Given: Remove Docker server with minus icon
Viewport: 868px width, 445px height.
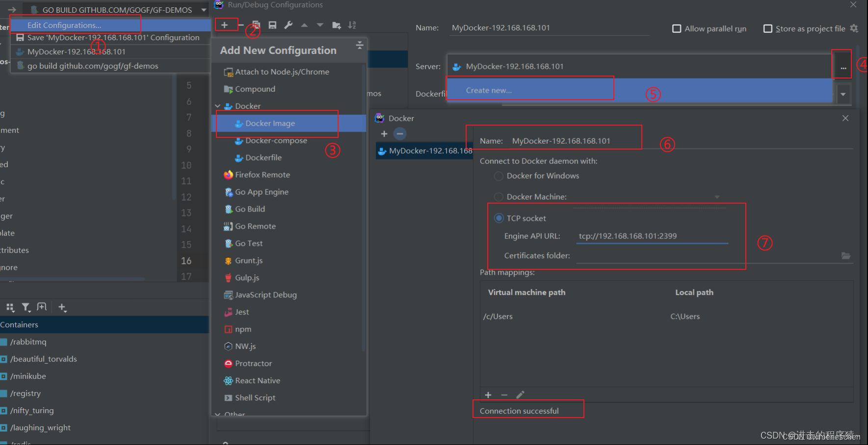Looking at the screenshot, I should [x=400, y=133].
